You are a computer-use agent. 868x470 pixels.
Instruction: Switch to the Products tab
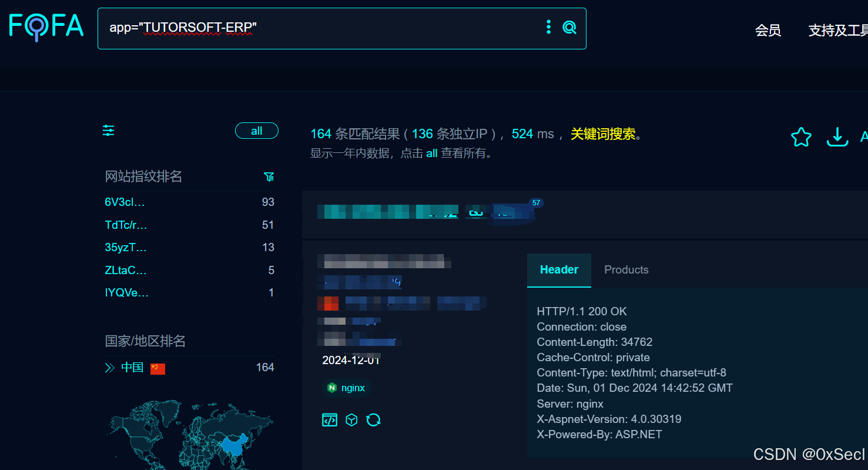(626, 269)
